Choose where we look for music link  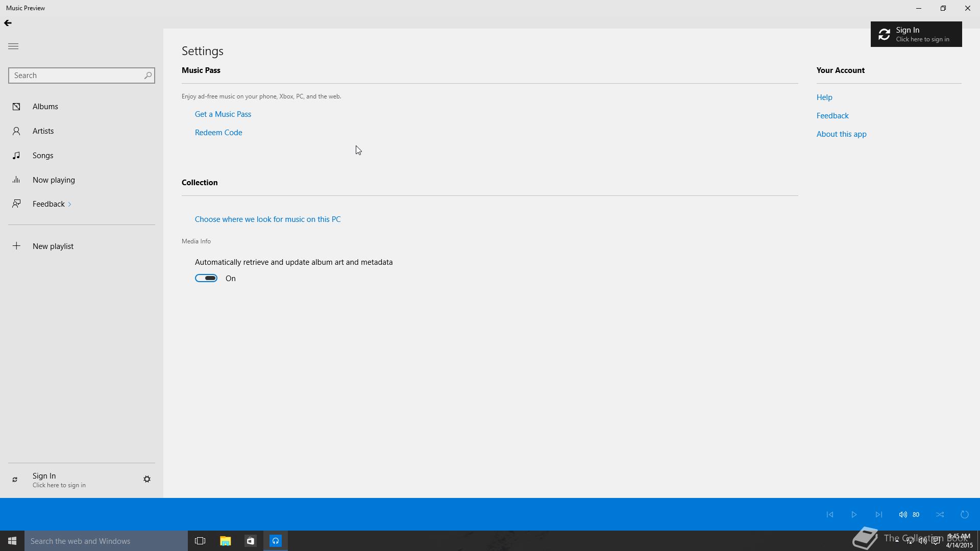click(267, 219)
